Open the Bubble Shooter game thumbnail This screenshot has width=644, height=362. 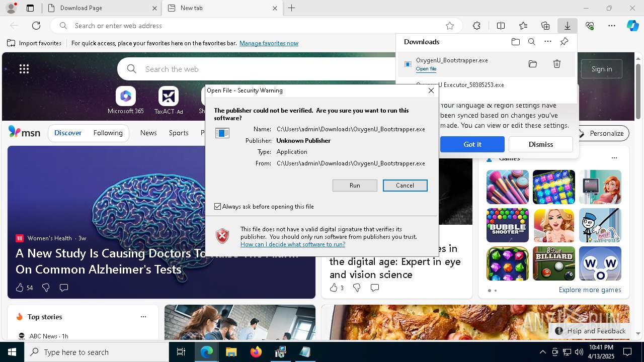pyautogui.click(x=507, y=225)
